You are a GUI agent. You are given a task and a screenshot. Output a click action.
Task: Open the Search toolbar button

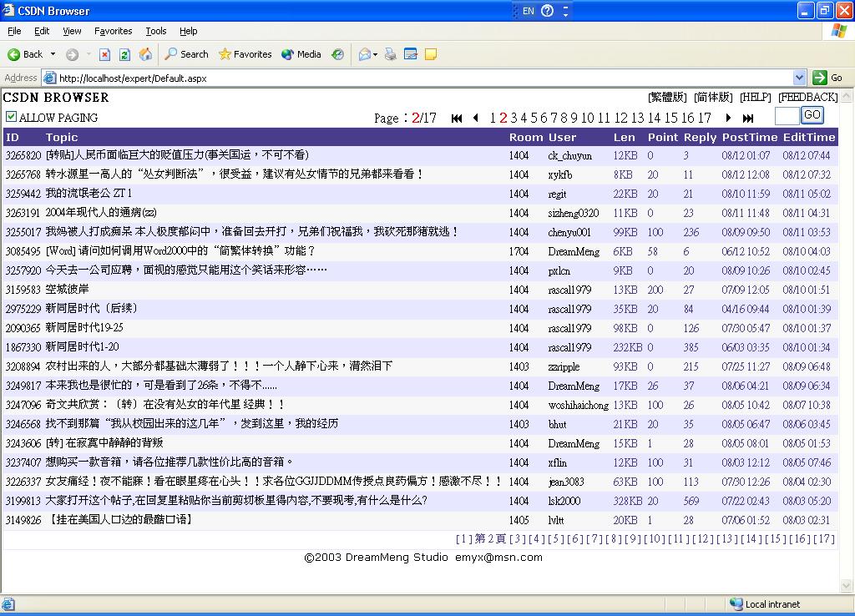pyautogui.click(x=186, y=54)
